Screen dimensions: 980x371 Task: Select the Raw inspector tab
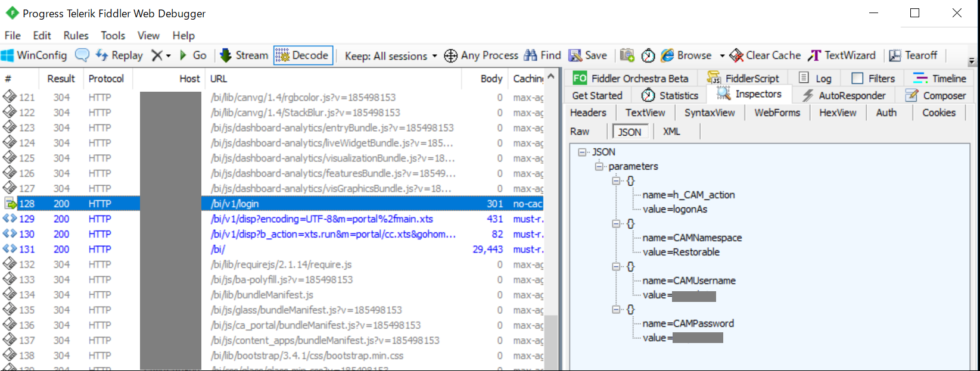tap(580, 132)
